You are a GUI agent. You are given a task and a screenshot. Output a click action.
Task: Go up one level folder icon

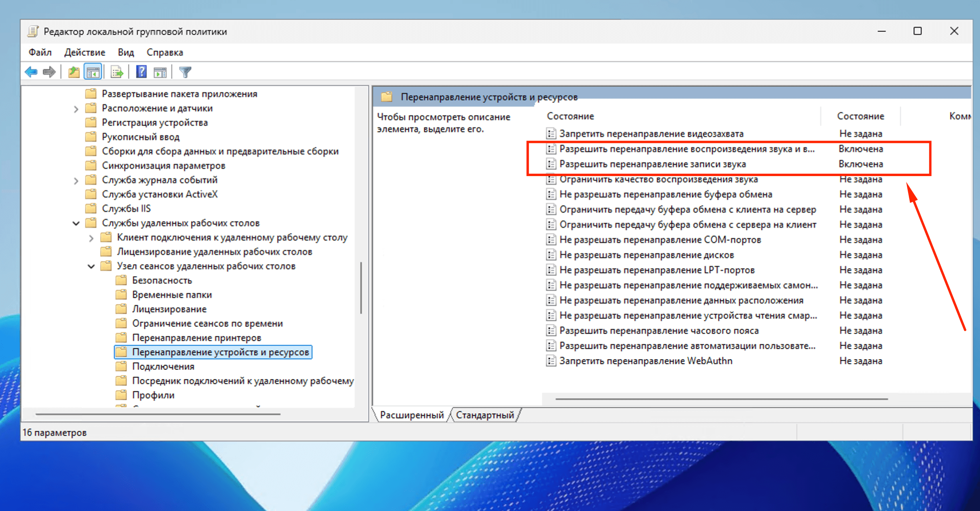pyautogui.click(x=74, y=72)
